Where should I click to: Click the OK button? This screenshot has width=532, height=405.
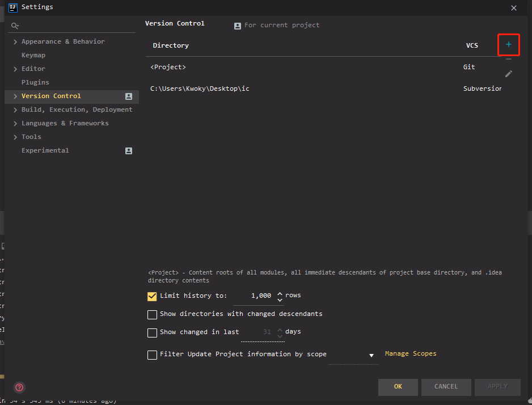pos(398,387)
